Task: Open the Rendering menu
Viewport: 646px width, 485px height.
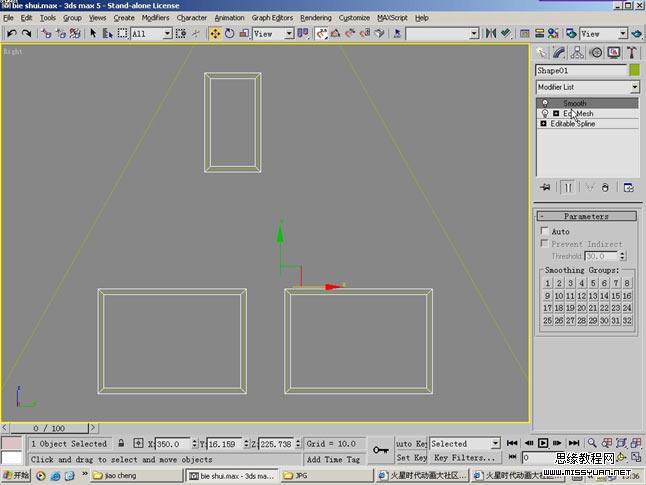Action: click(x=316, y=18)
